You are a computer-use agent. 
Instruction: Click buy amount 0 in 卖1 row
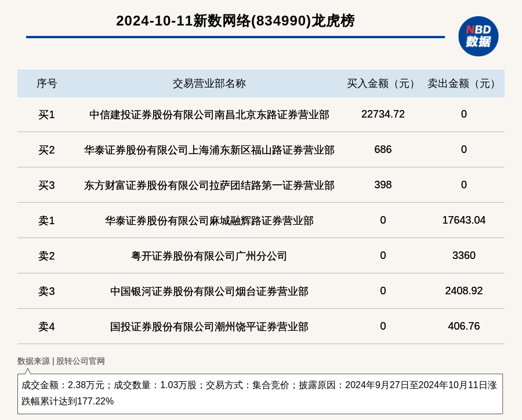(383, 220)
